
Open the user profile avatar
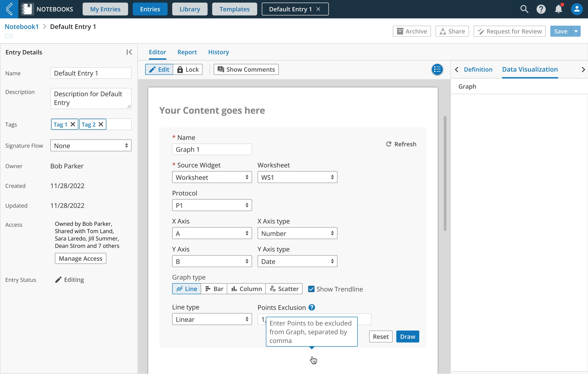pos(577,9)
